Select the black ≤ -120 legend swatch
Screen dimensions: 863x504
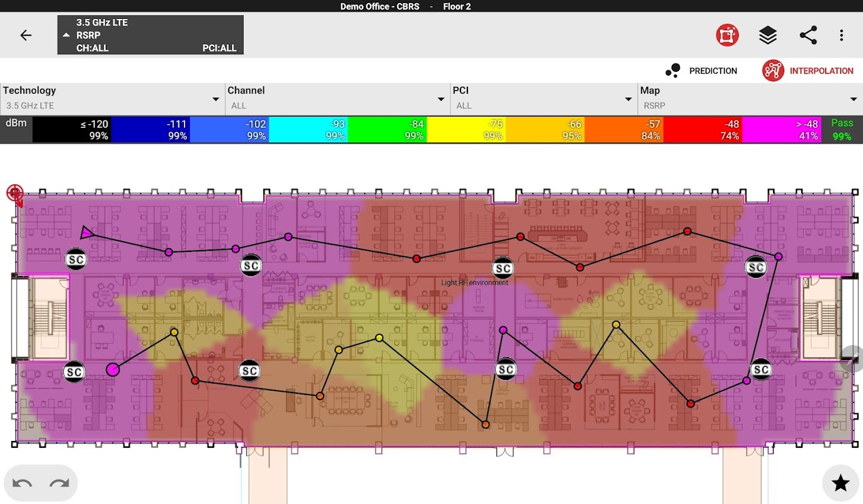72,130
